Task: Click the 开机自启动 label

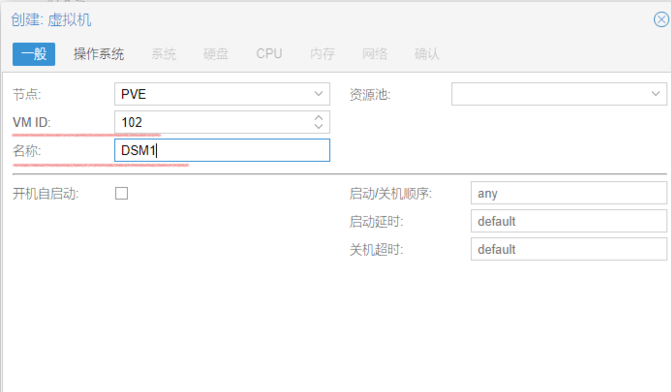Action: tap(46, 194)
